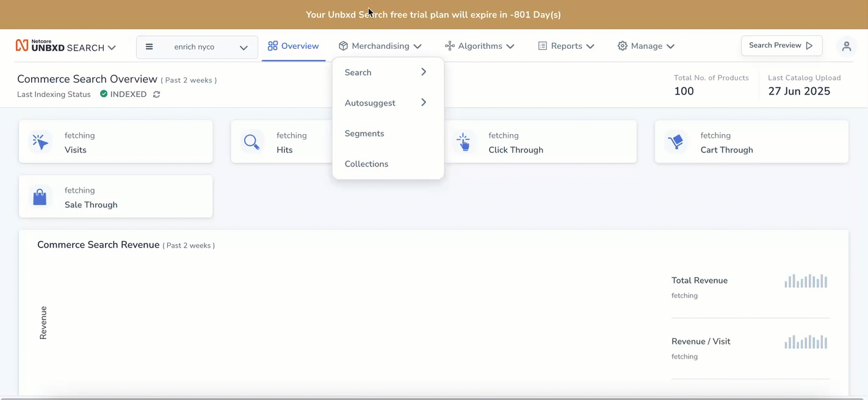Open the hamburger menu icon beside enrich nyco
Viewport: 868px width, 400px height.
[149, 46]
